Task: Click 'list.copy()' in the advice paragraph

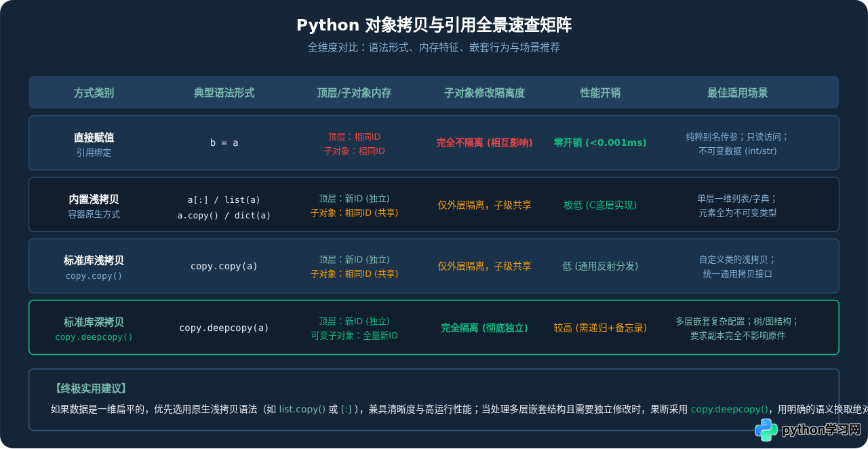Action: 302,410
